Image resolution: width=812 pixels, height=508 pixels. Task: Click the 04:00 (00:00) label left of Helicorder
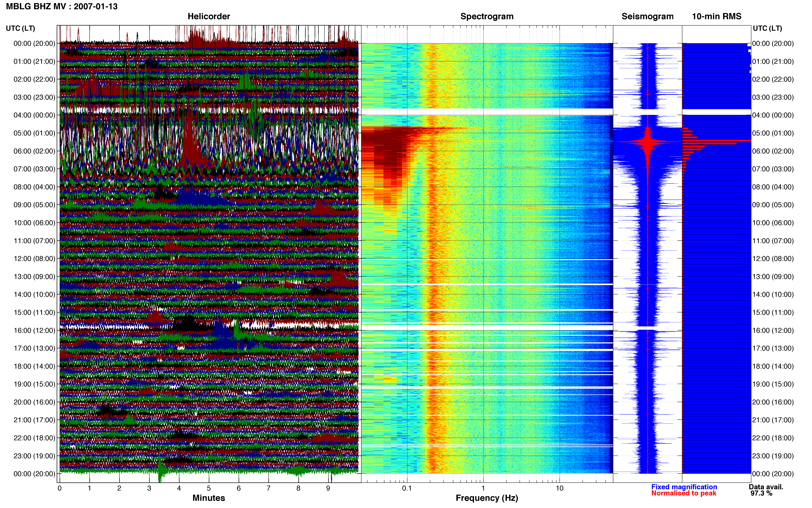[x=34, y=115]
